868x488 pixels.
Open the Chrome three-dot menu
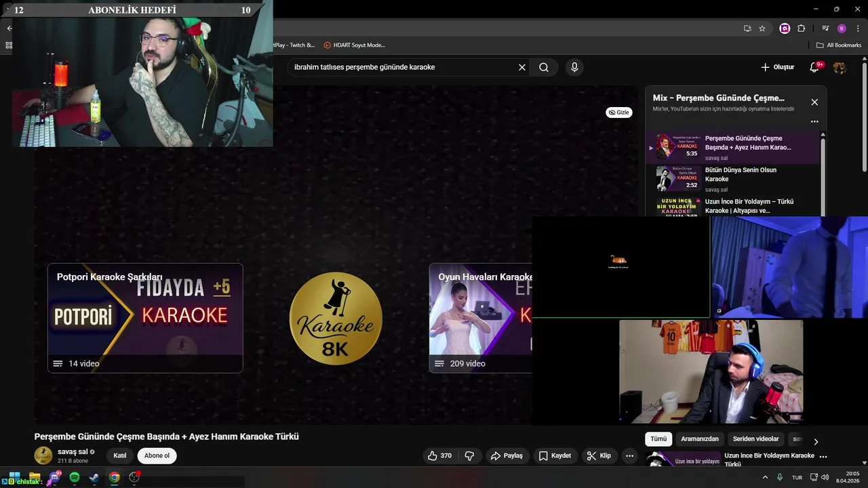coord(857,28)
